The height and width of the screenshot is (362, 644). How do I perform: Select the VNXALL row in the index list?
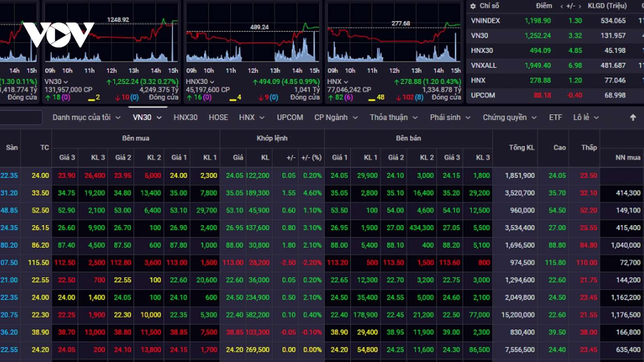tap(555, 65)
